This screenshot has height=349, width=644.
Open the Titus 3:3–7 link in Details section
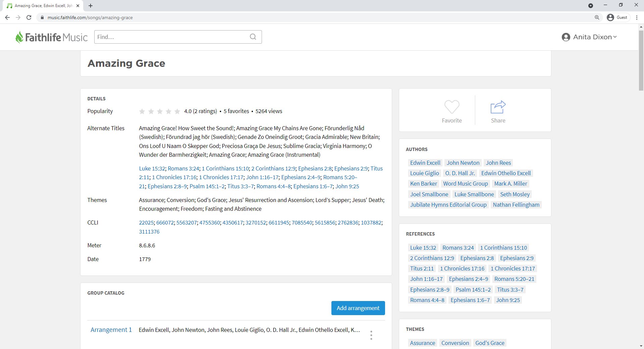[x=240, y=186]
